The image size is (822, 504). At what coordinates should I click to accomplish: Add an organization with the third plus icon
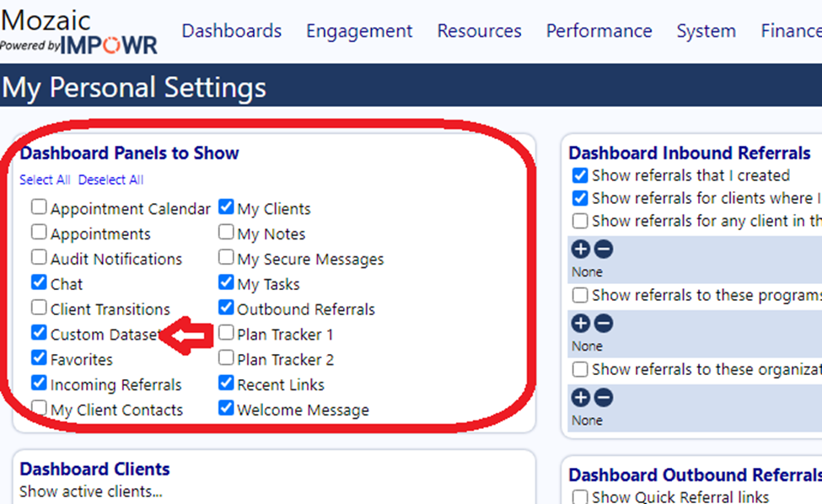[x=580, y=398]
